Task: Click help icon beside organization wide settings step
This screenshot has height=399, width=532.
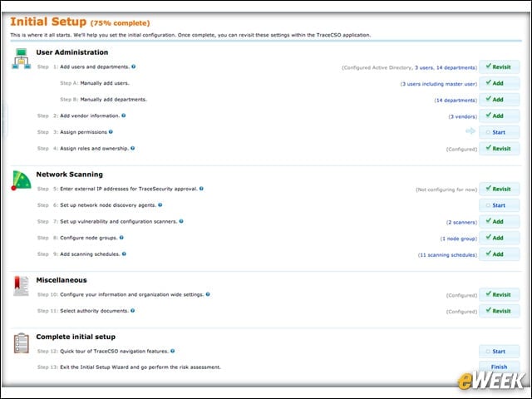Action: click(208, 294)
